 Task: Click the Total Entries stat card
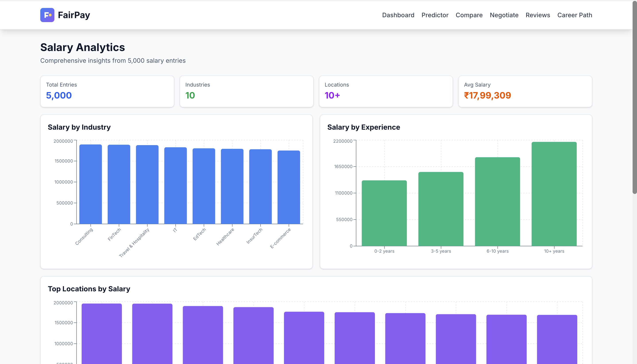[x=107, y=91]
